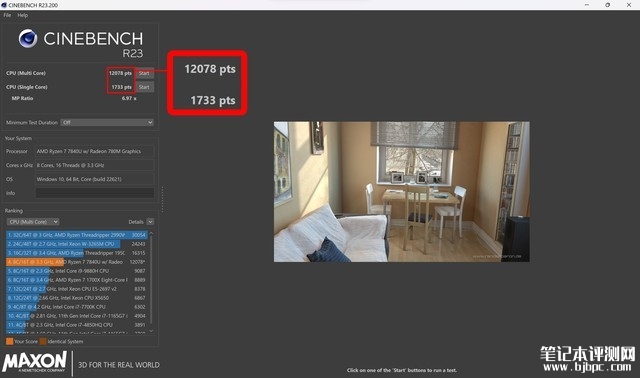The width and height of the screenshot is (640, 378).
Task: Select the Core i9-9880H ranking entry
Action: [77, 271]
